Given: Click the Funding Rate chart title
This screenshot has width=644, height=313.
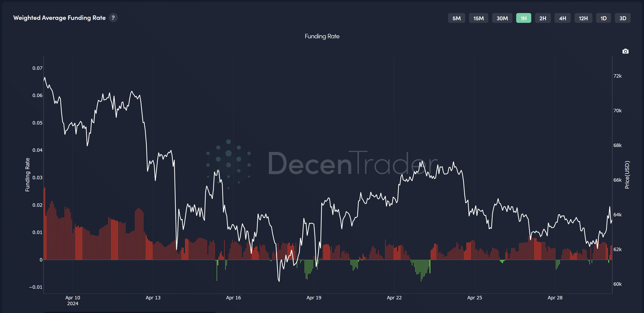Looking at the screenshot, I should point(322,36).
